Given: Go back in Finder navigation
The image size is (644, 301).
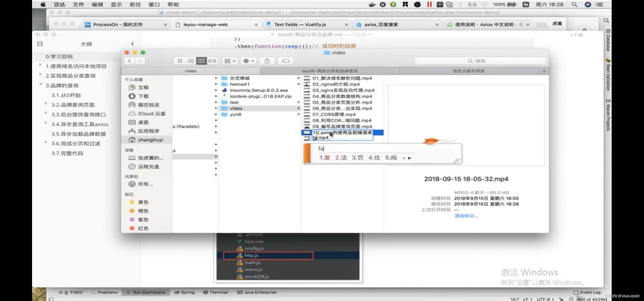Looking at the screenshot, I should coord(130,61).
